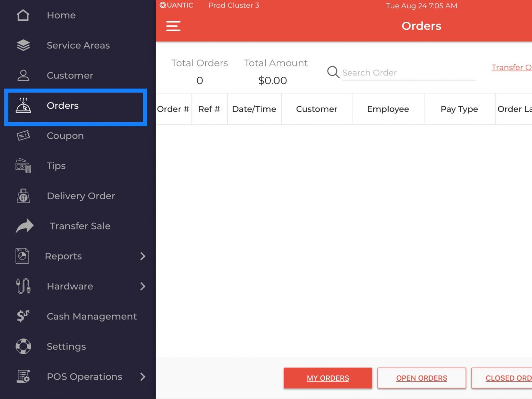This screenshot has height=399, width=532.
Task: Click the Tips cash icon
Action: click(x=23, y=166)
